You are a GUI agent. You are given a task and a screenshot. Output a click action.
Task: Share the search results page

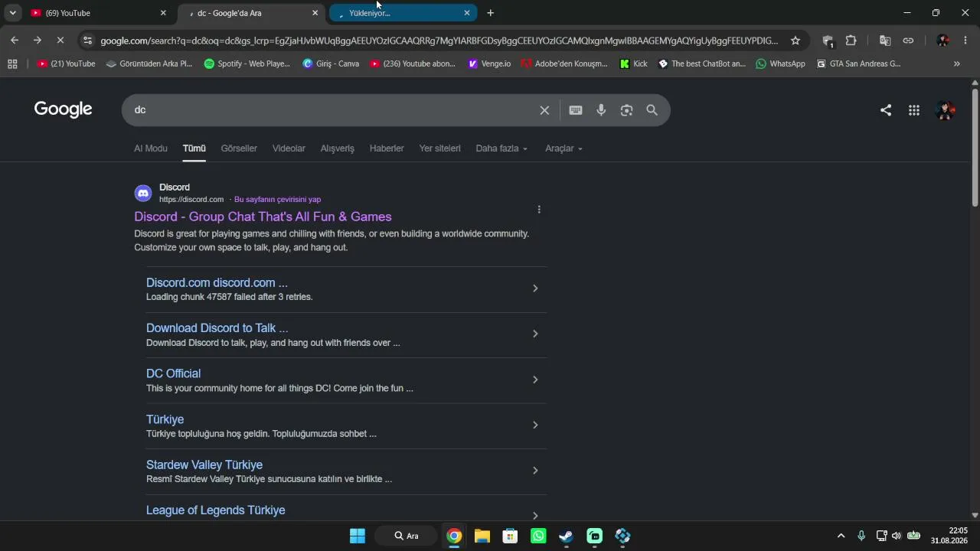pyautogui.click(x=886, y=110)
